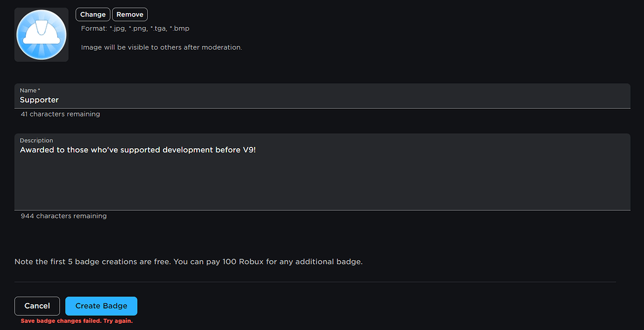Click the '41 characters remaining' counter
644x330 pixels.
pyautogui.click(x=60, y=114)
